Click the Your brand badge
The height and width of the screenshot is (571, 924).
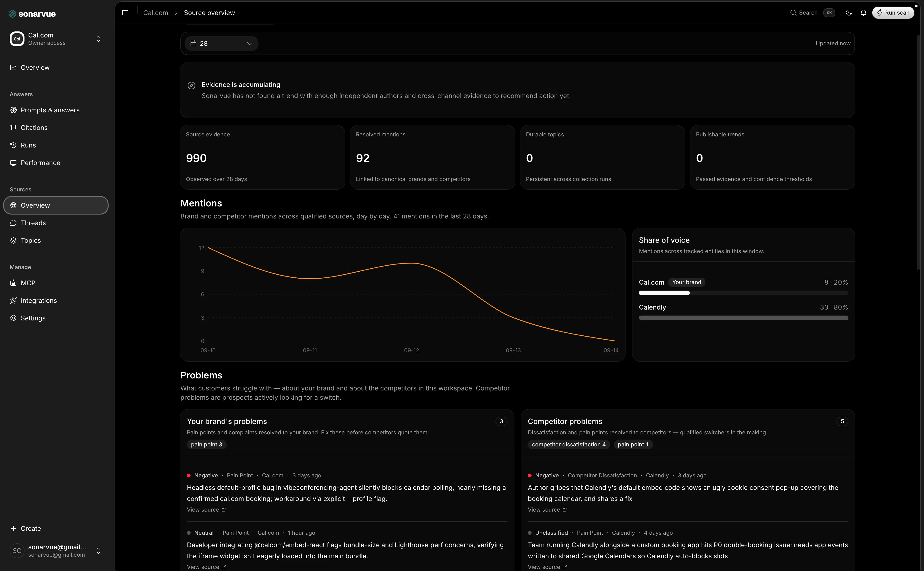click(x=686, y=282)
